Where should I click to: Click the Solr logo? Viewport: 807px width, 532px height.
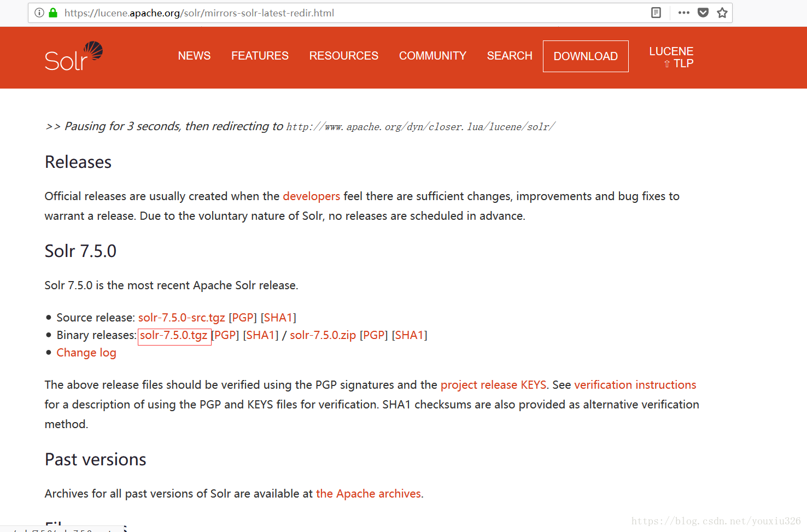74,56
